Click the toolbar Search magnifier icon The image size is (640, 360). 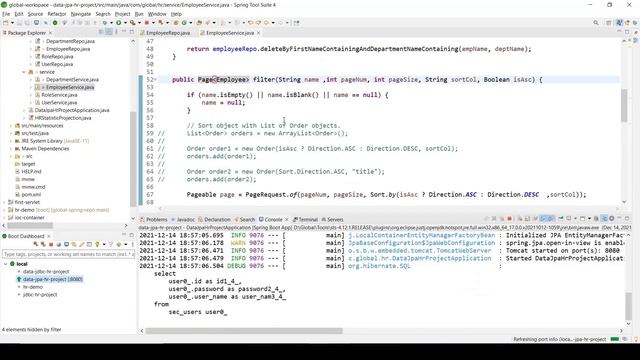(x=596, y=23)
